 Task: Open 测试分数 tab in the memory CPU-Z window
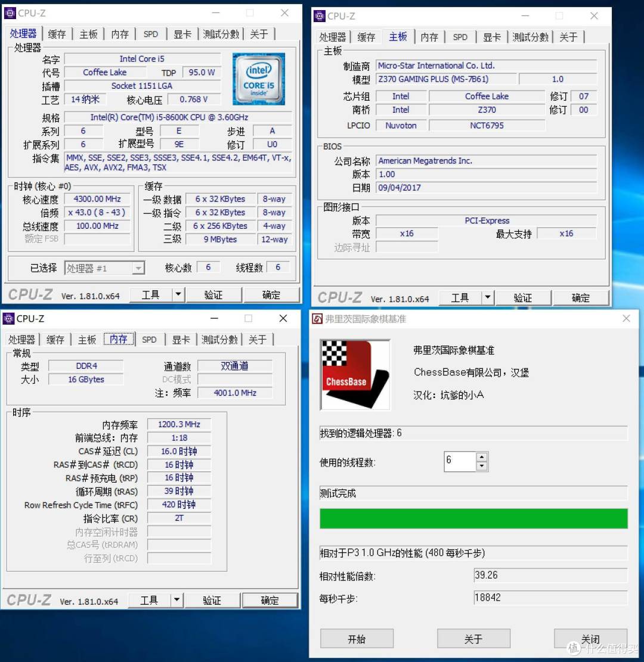tap(219, 340)
